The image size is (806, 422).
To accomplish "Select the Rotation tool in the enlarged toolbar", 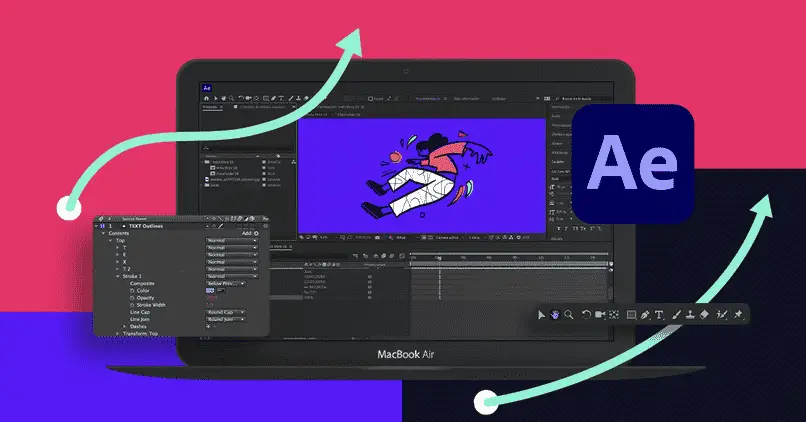I will tap(586, 315).
